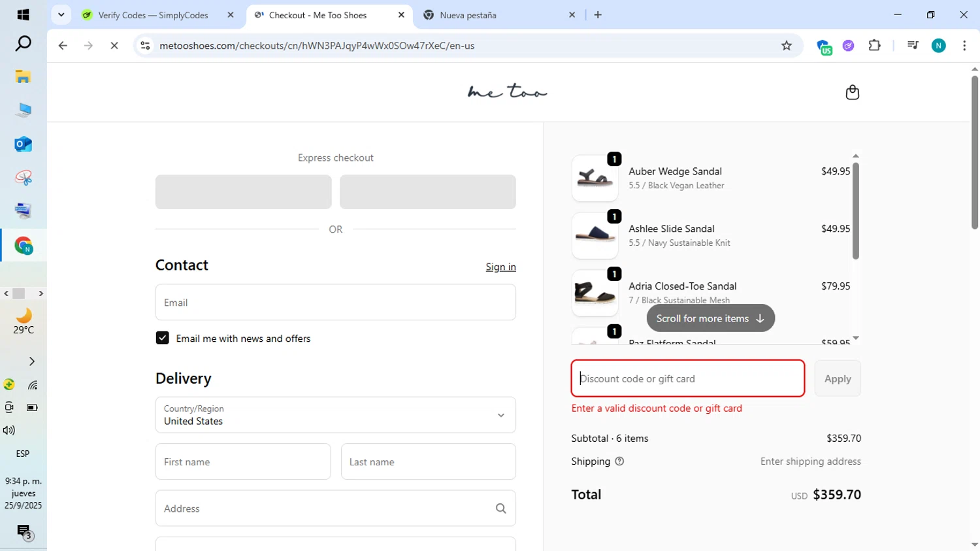Click the second express checkout button

[428, 192]
